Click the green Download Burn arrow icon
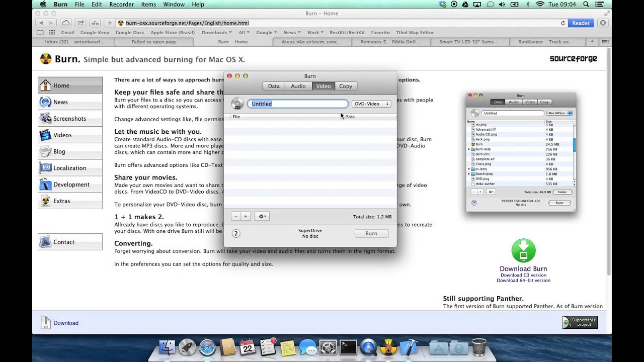Screen dimensions: 644x362 [x=523, y=251]
